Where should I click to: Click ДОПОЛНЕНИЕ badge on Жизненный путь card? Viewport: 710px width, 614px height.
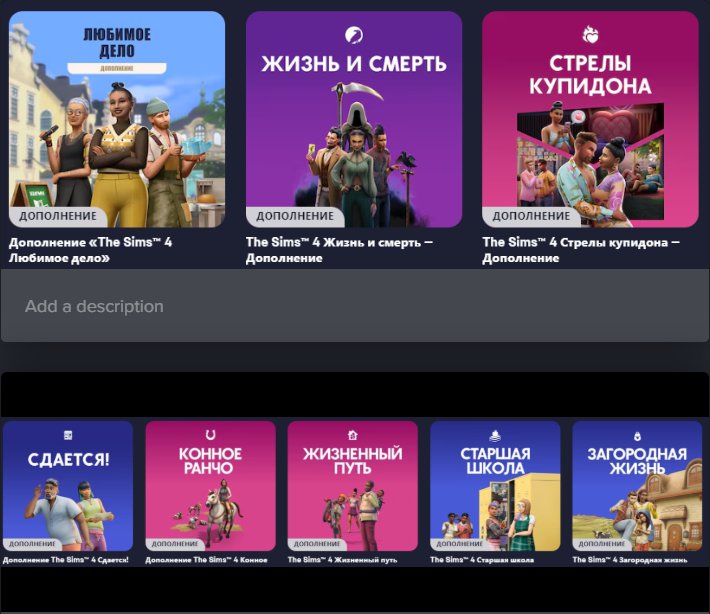[316, 544]
